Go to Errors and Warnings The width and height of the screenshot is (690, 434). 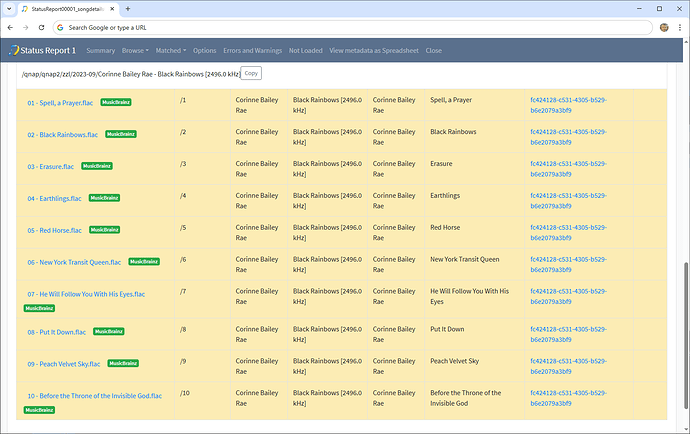252,50
